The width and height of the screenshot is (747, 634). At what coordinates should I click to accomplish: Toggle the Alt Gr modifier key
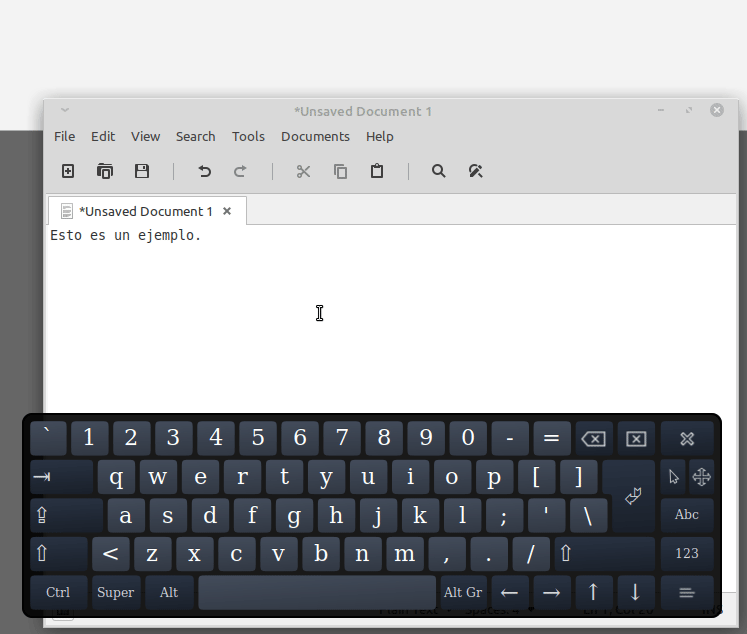tap(463, 592)
